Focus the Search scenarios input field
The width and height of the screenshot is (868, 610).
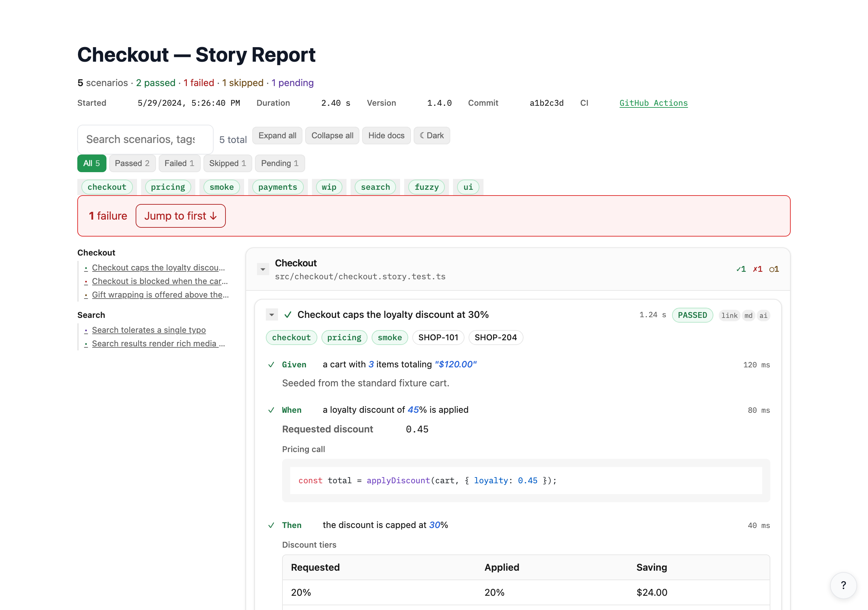click(x=145, y=140)
